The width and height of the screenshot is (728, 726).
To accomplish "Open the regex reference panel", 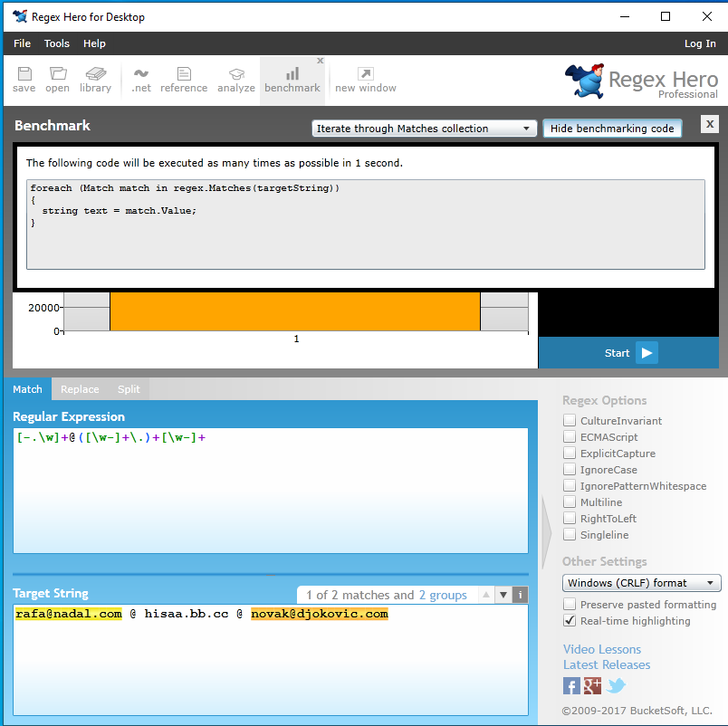I will pyautogui.click(x=184, y=80).
